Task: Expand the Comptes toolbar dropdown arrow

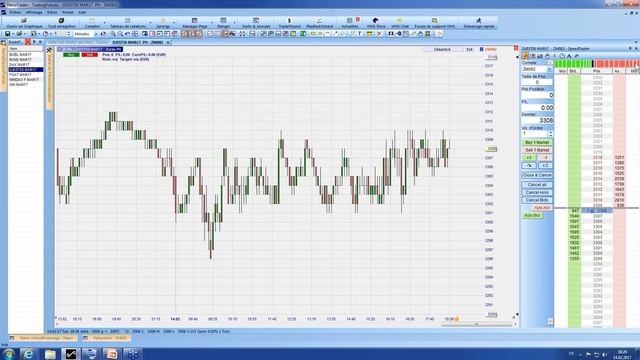Action: pos(104,23)
